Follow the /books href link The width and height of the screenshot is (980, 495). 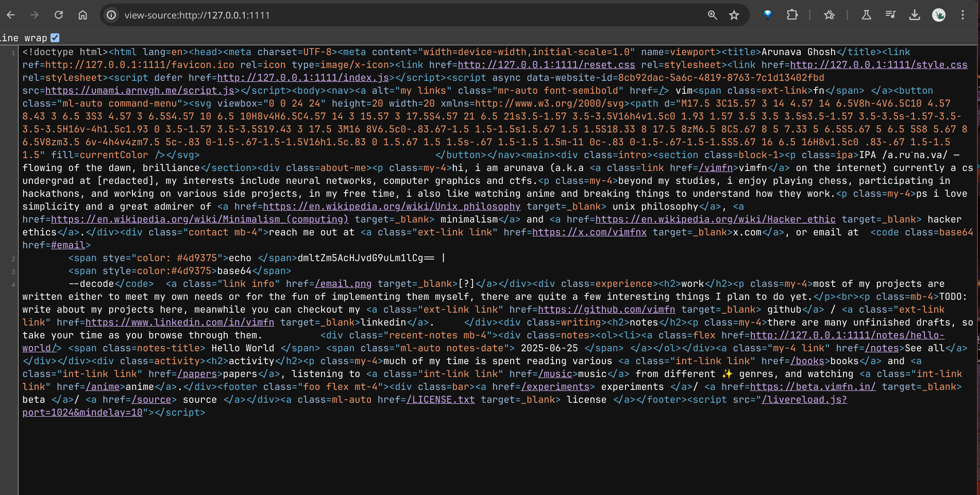tap(807, 361)
